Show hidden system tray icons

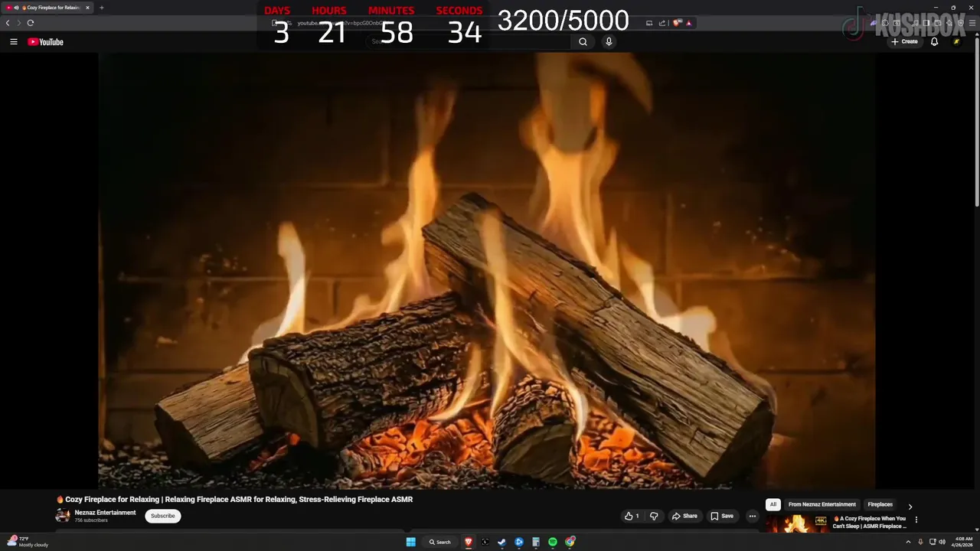908,542
